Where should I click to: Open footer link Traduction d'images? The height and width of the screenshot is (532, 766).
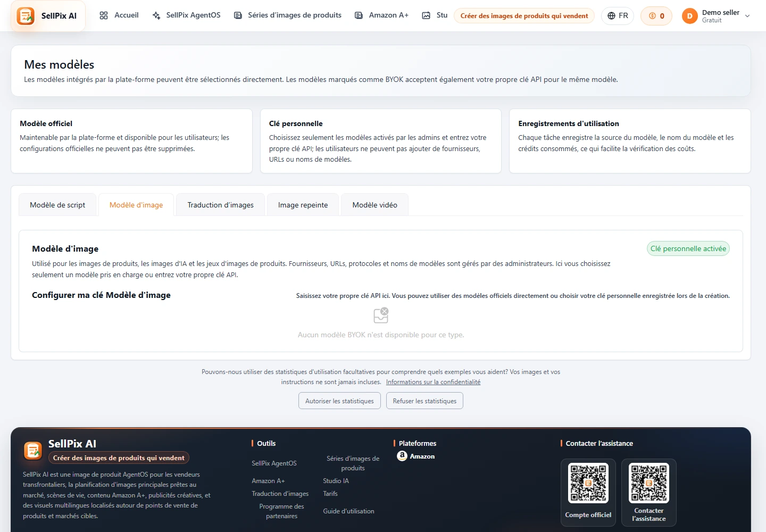(280, 494)
